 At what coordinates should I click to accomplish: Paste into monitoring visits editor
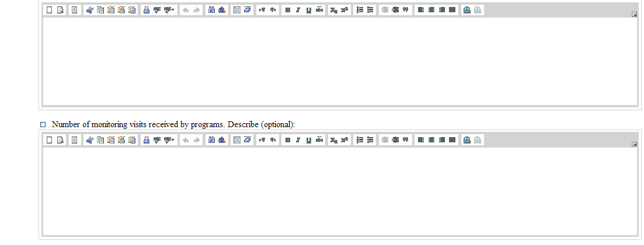pos(111,140)
